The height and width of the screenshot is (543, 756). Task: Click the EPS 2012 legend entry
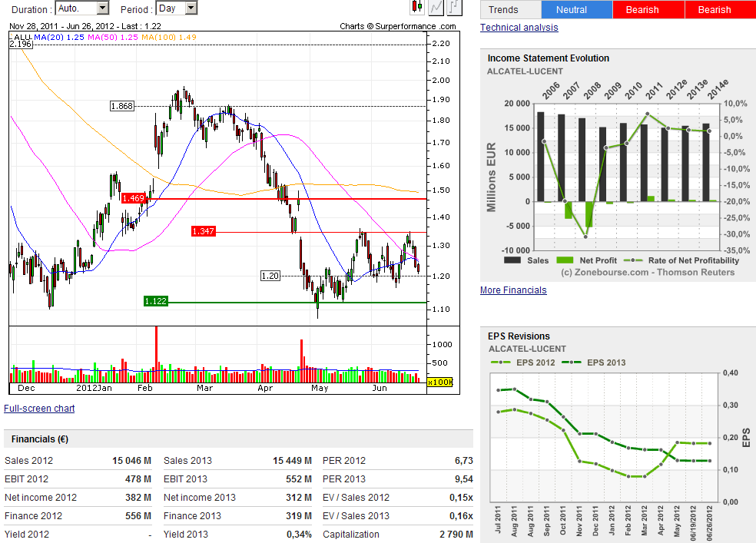click(522, 363)
